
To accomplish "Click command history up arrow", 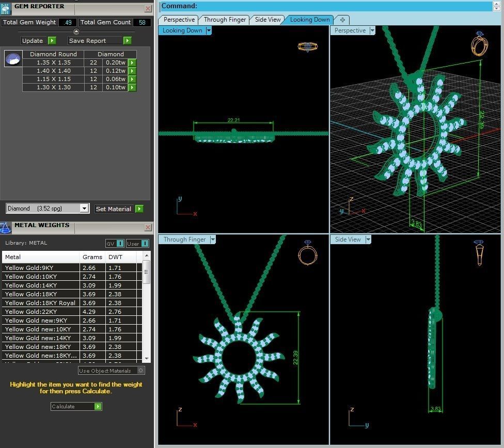I will tap(497, 4).
